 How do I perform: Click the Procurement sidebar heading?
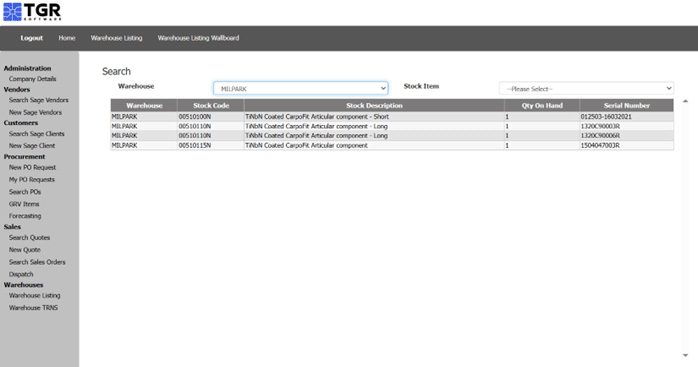point(24,157)
